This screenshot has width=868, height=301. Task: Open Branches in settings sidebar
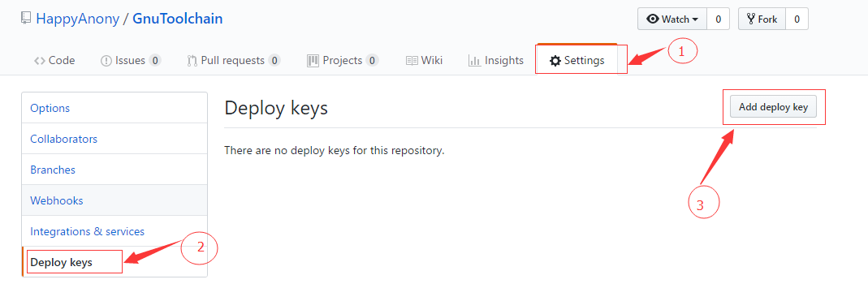pyautogui.click(x=114, y=170)
